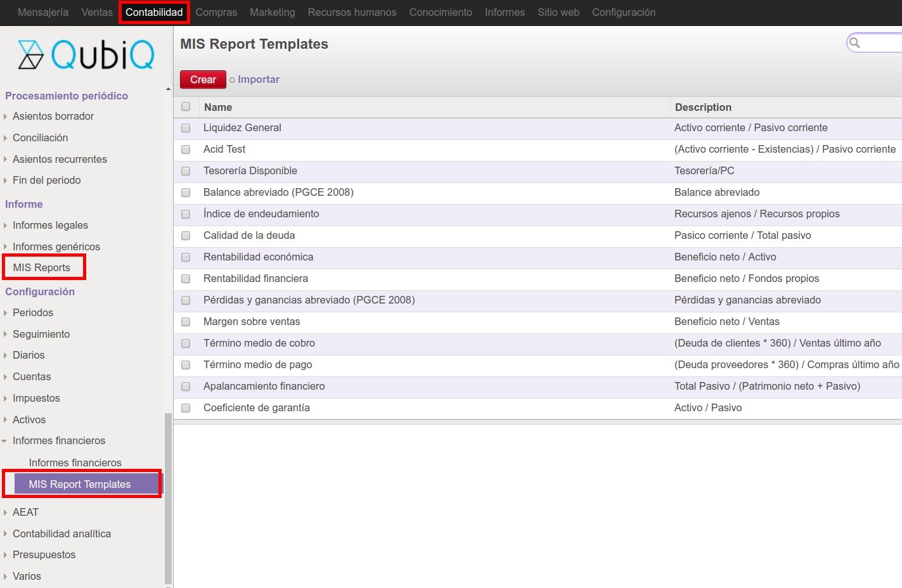Screen dimensions: 902x588
Task: Click into the search input field
Action: tap(882, 43)
